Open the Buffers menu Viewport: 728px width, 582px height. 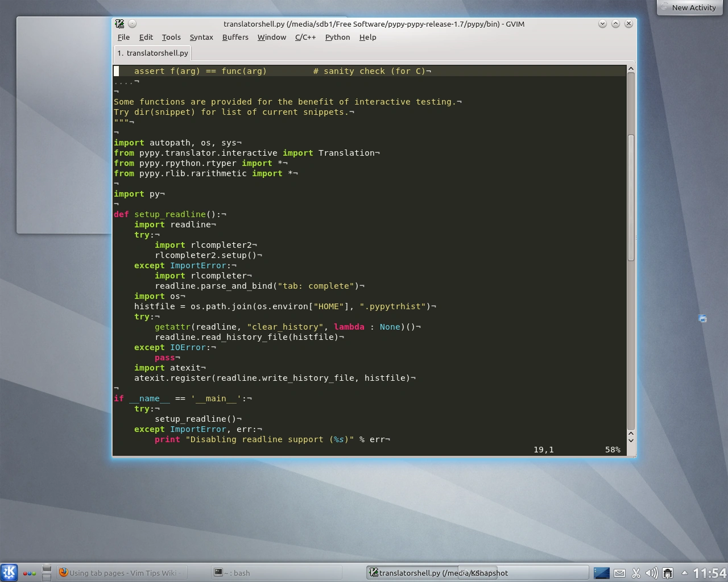[235, 37]
